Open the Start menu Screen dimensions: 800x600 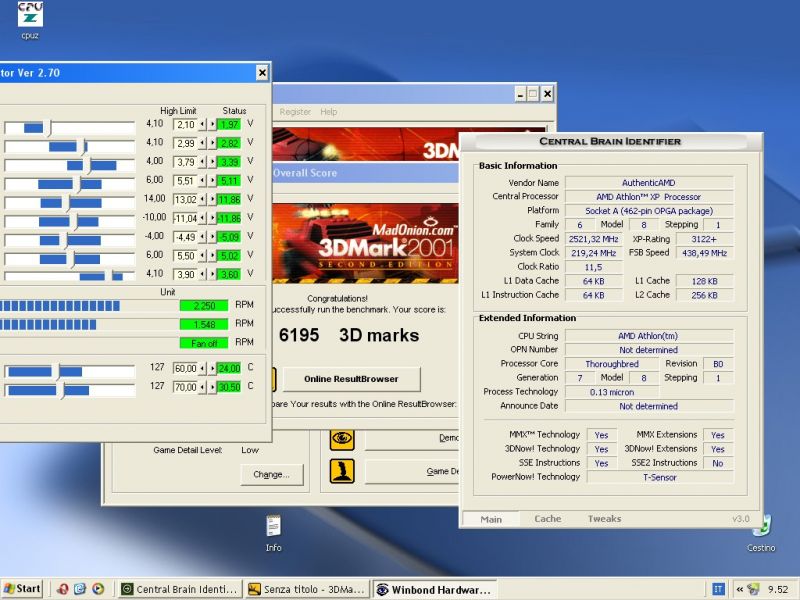pos(21,589)
